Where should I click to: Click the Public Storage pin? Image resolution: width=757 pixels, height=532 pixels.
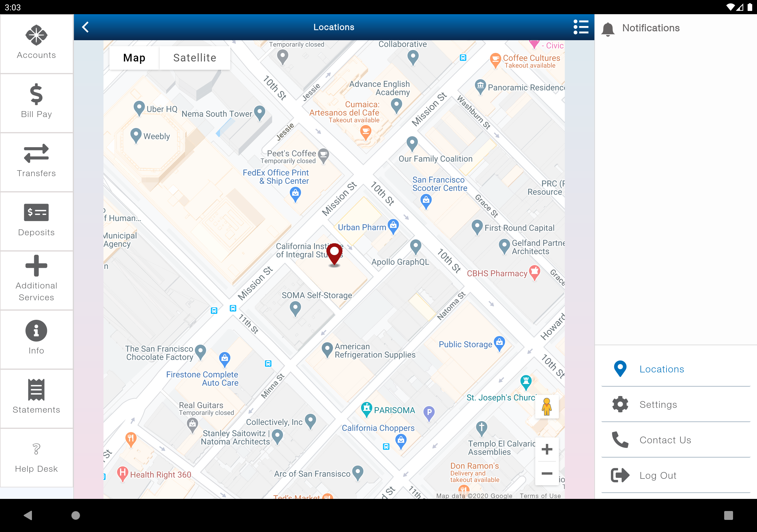[x=499, y=344]
